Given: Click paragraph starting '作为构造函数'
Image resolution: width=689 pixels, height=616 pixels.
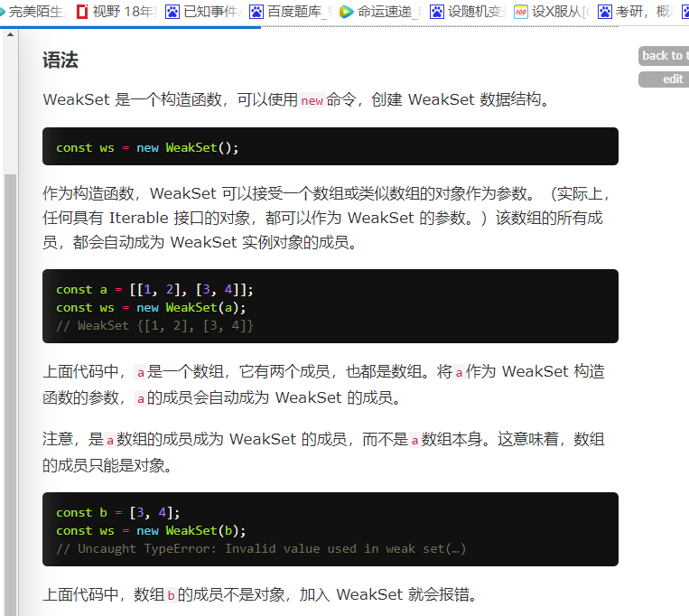Looking at the screenshot, I should click(x=326, y=218).
